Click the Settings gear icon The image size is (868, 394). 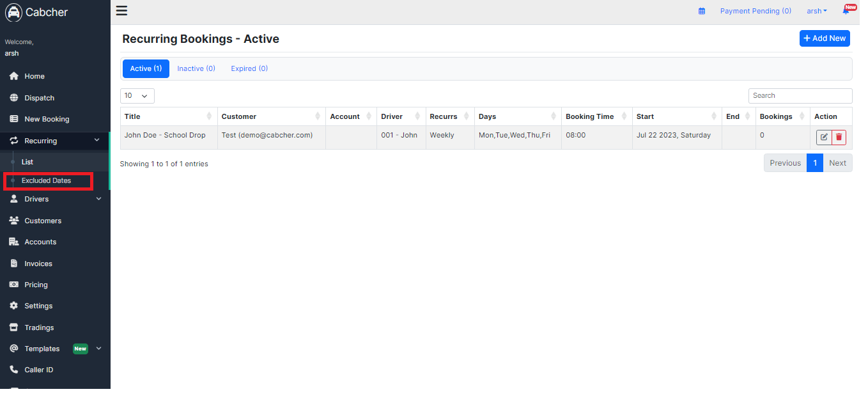point(13,306)
